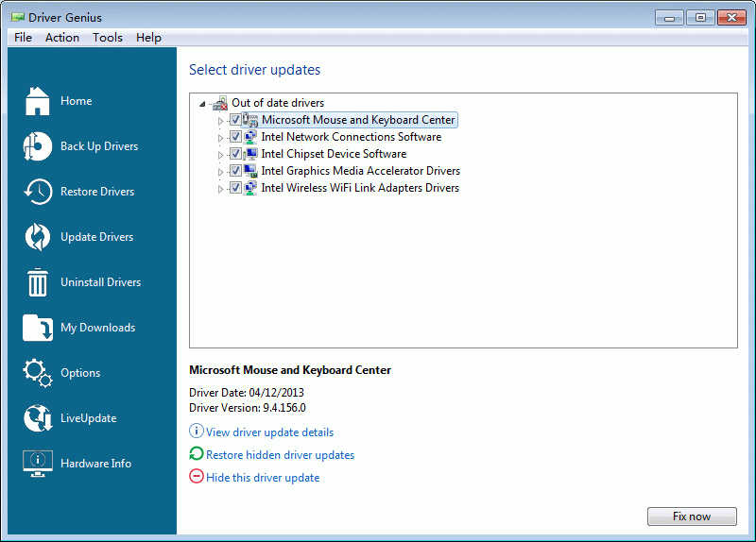756x542 pixels.
Task: Open the Options gears icon
Action: (38, 373)
